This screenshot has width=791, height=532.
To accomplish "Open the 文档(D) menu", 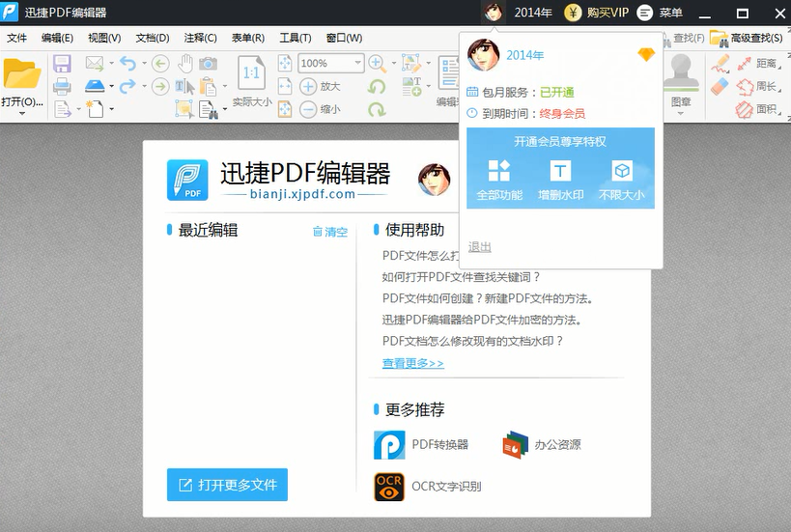I will tap(153, 38).
